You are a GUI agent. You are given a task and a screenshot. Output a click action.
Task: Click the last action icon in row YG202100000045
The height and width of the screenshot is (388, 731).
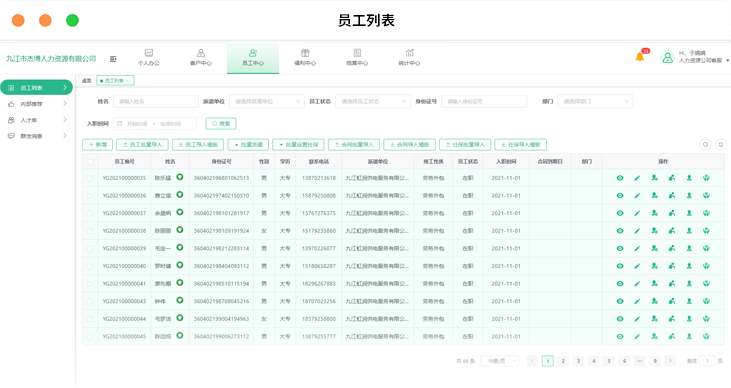706,336
